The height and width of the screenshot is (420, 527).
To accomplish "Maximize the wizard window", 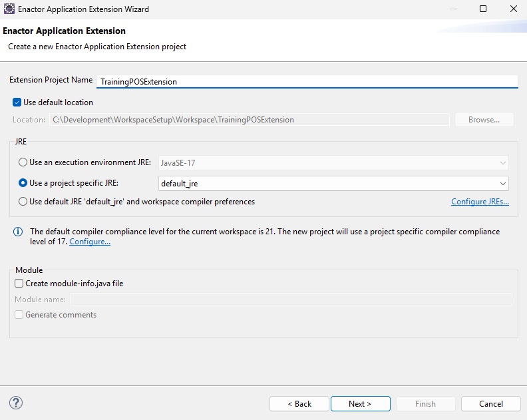I will (483, 9).
